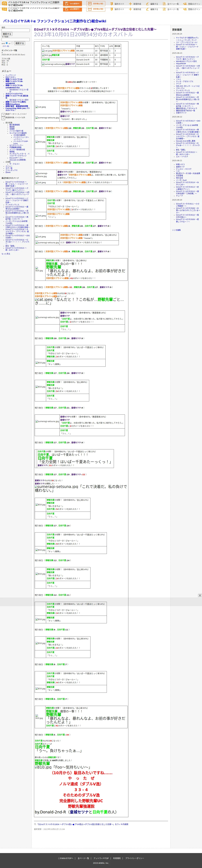Open ユイ（プリンセスフォーム） in update history
This screenshot has width=202, height=868.
click(187, 42)
